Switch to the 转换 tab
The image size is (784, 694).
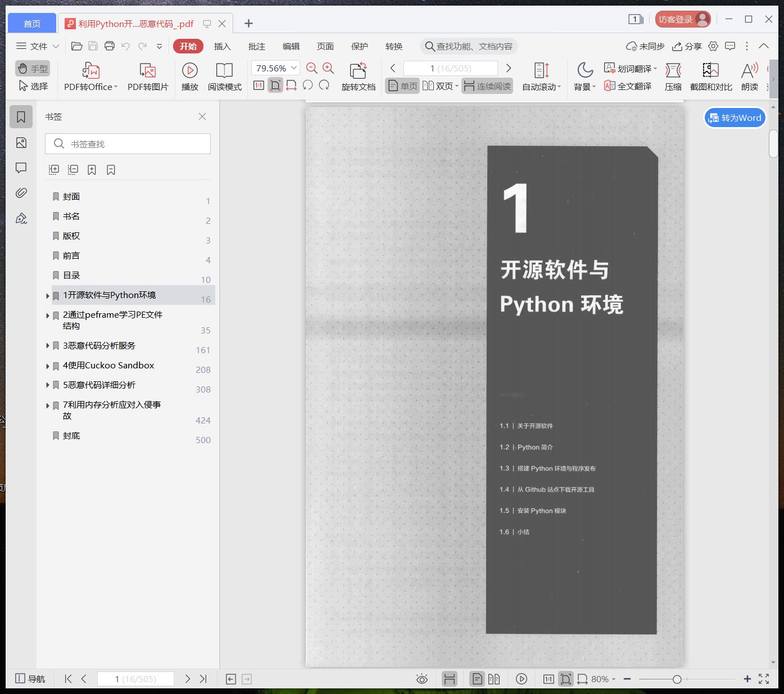click(x=394, y=46)
